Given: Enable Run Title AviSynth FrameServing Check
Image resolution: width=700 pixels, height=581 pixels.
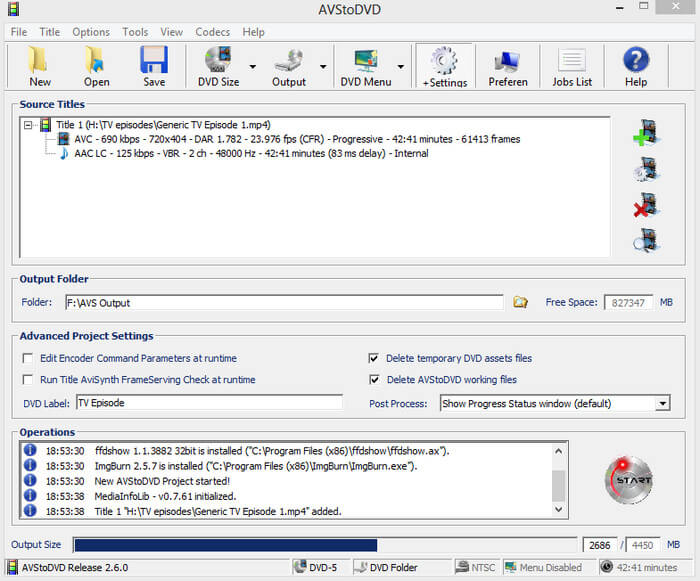Looking at the screenshot, I should pos(28,380).
